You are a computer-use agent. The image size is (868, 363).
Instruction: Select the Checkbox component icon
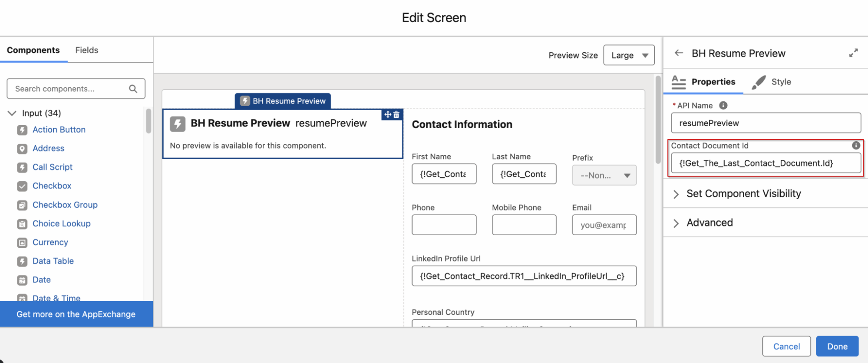click(x=22, y=186)
